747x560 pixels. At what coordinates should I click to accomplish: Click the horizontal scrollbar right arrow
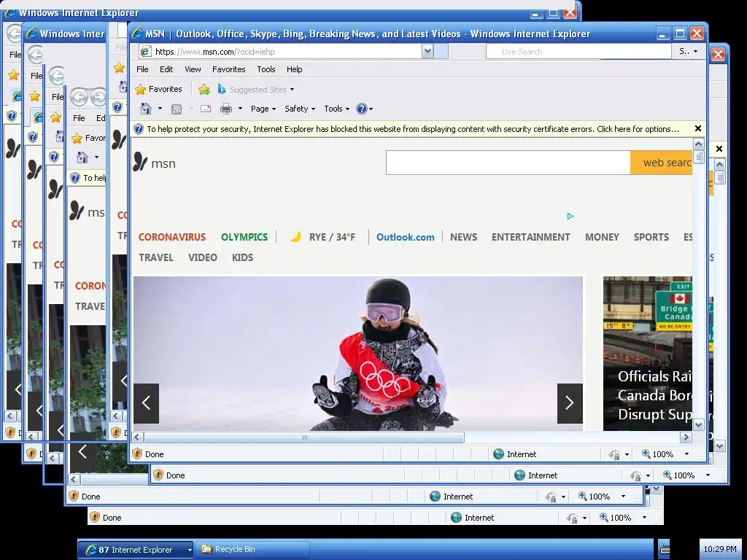686,437
